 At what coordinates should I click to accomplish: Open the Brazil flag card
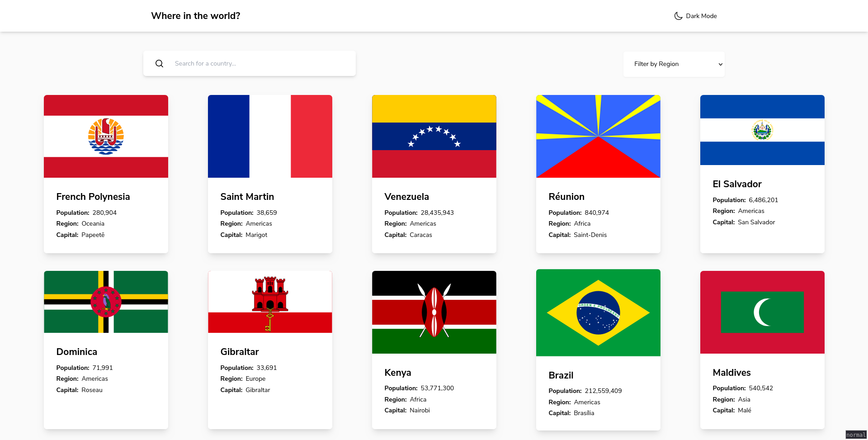pyautogui.click(x=598, y=312)
